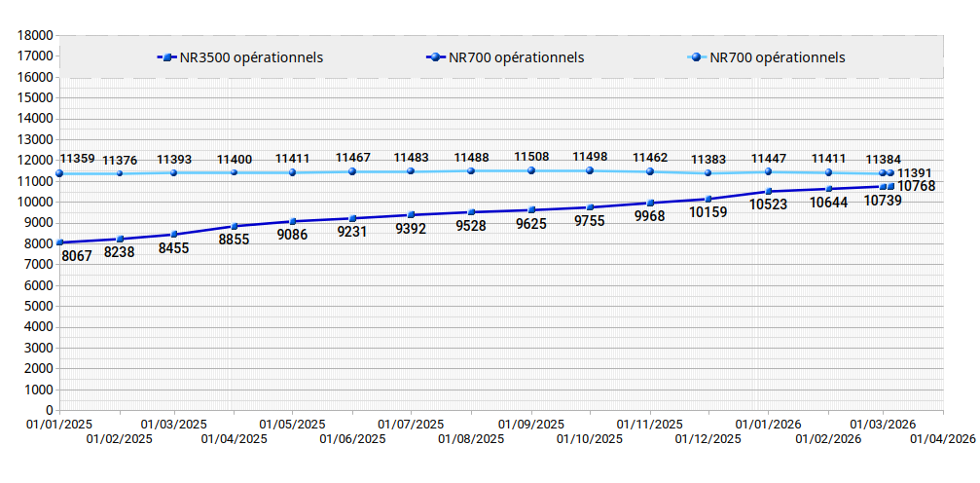Screen dimensions: 980x483
Task: Click the data point below the 11467 label
Action: pyautogui.click(x=352, y=171)
